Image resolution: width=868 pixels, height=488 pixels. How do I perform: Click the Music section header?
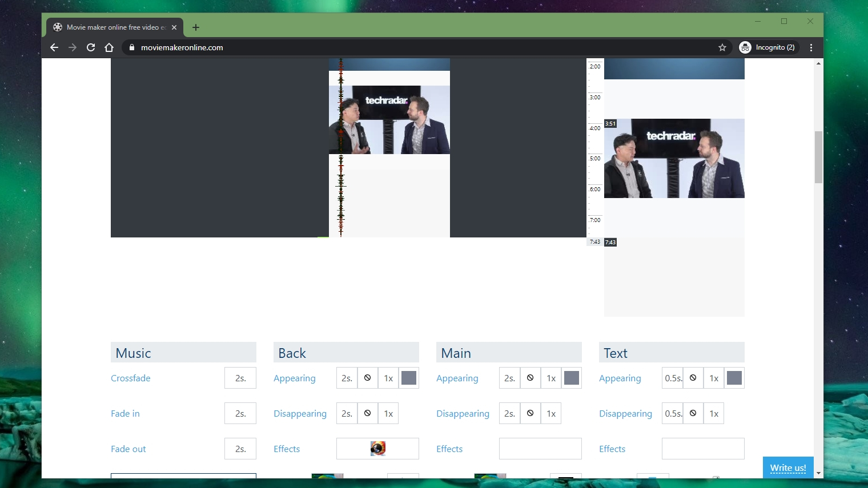tap(183, 353)
